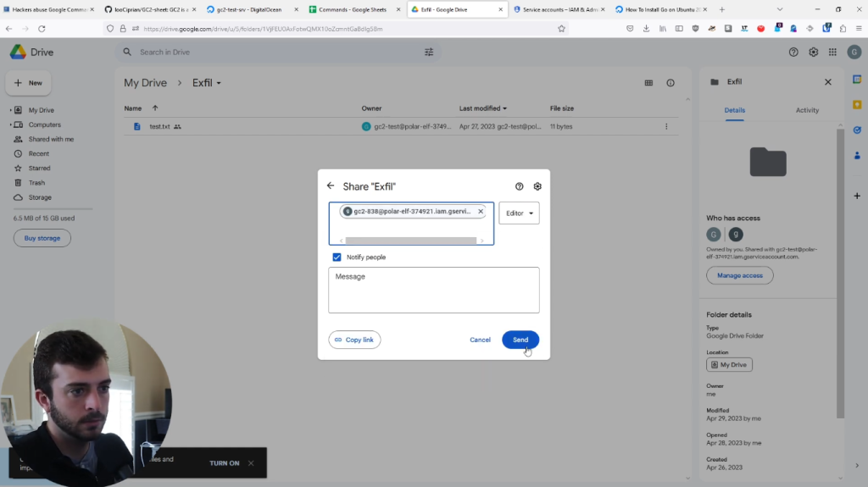
Task: Expand the My Drive tree arrow
Action: (10, 110)
